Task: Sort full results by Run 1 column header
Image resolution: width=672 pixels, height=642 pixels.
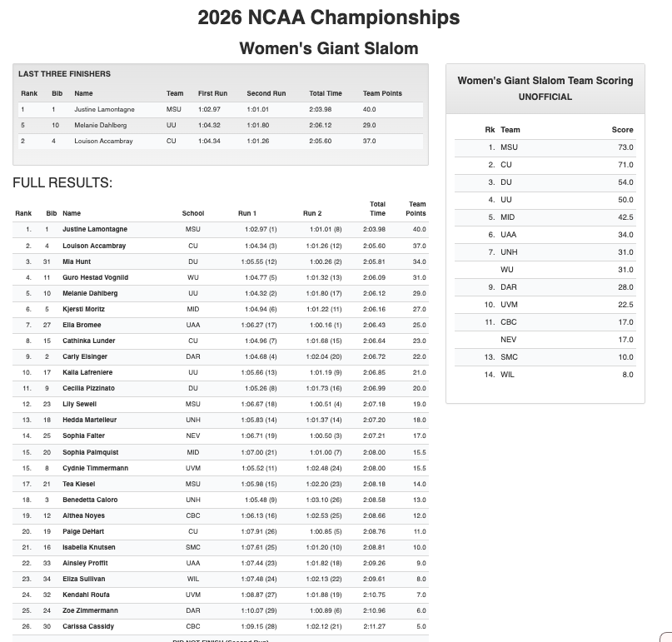Action: 246,214
